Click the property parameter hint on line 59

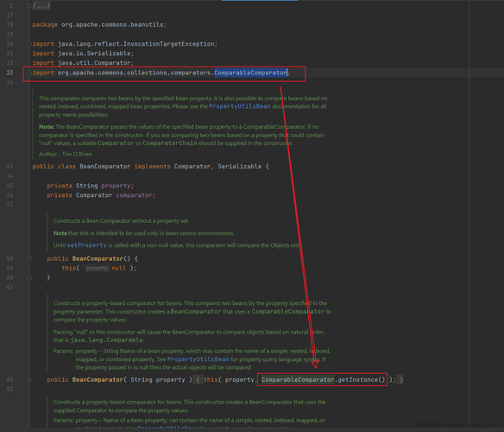(98, 268)
